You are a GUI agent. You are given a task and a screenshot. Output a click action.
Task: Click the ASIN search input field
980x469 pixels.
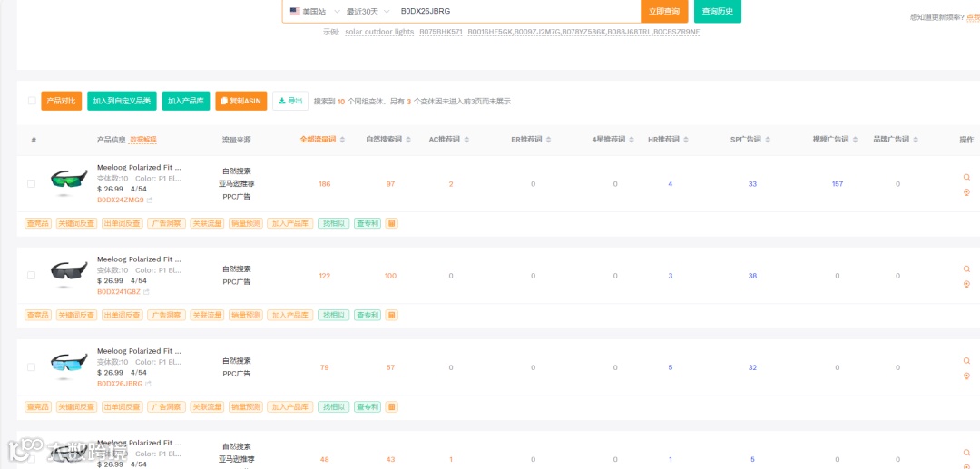click(516, 11)
